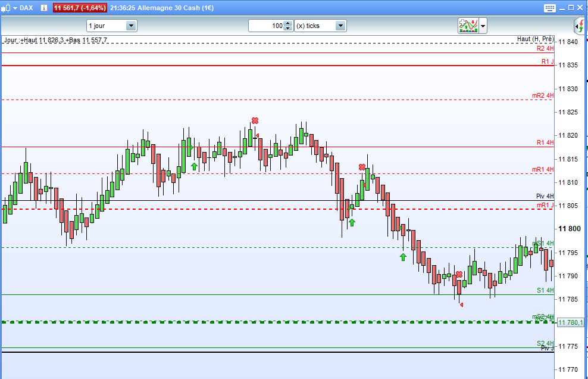Decrease units with the down stepper arrow
588x379 pixels.
288,29
